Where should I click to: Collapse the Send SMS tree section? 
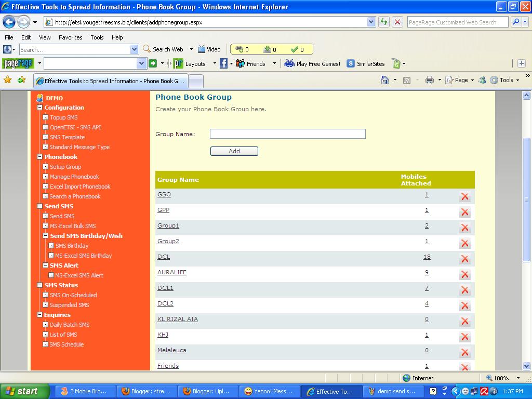pos(39,206)
